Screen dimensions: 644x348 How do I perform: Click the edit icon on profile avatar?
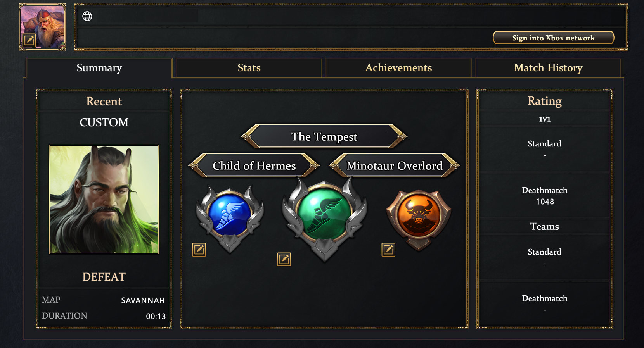point(29,40)
